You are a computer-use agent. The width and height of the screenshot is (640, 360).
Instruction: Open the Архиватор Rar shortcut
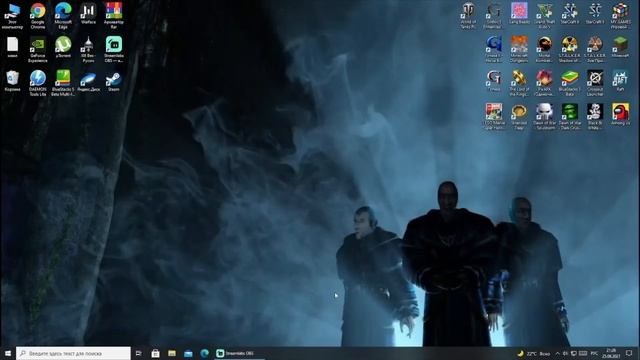[x=113, y=16]
